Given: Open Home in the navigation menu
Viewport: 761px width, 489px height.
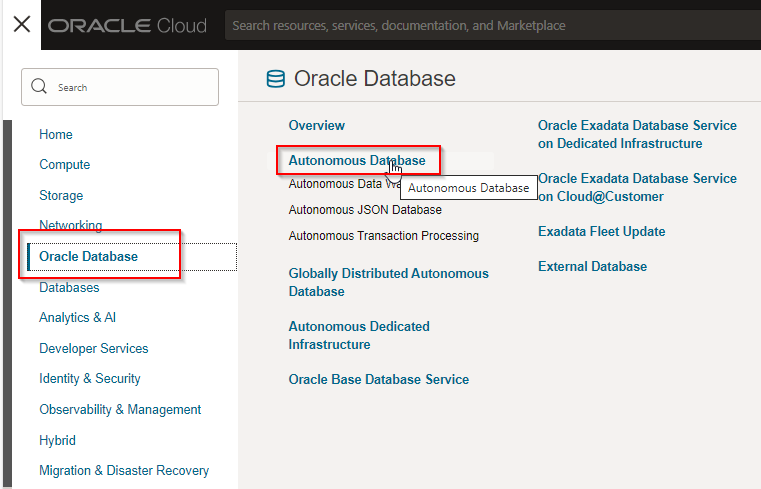Looking at the screenshot, I should pyautogui.click(x=56, y=134).
